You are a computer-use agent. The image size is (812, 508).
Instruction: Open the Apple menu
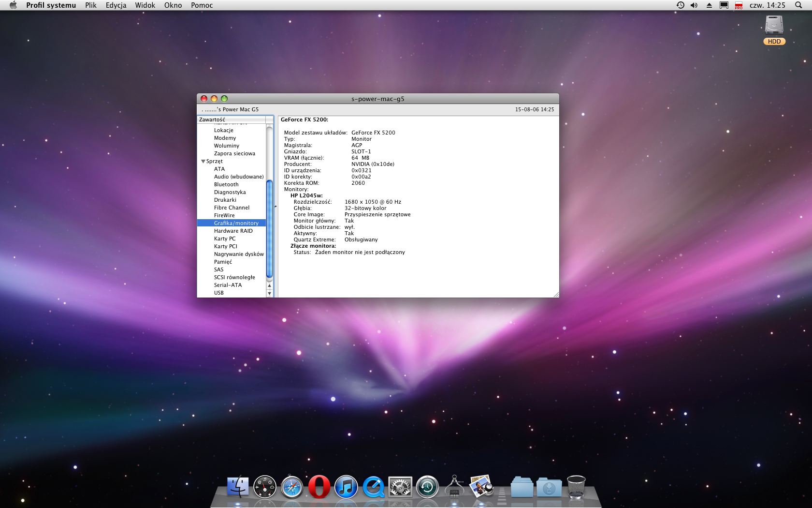point(13,5)
